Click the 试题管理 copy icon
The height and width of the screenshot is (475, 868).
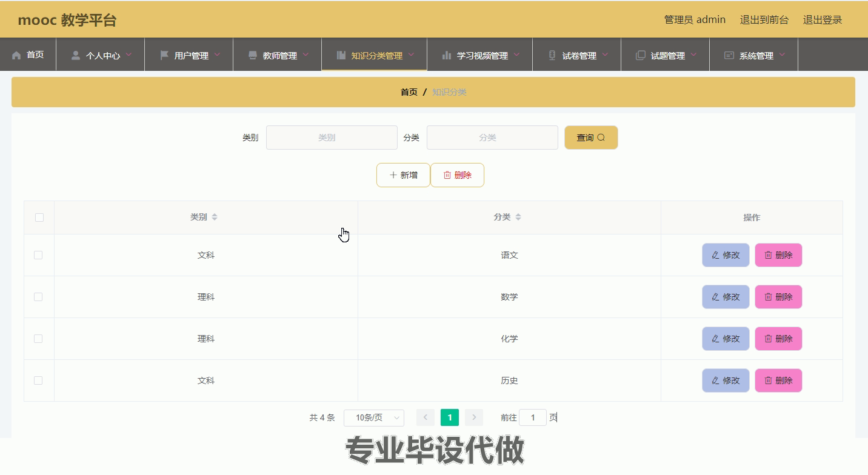[641, 55]
